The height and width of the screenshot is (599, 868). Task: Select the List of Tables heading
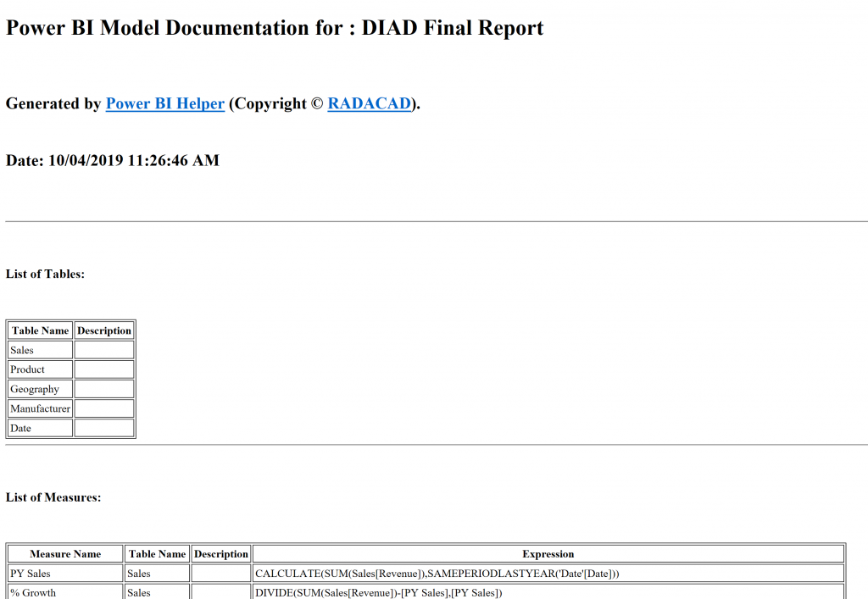45,274
